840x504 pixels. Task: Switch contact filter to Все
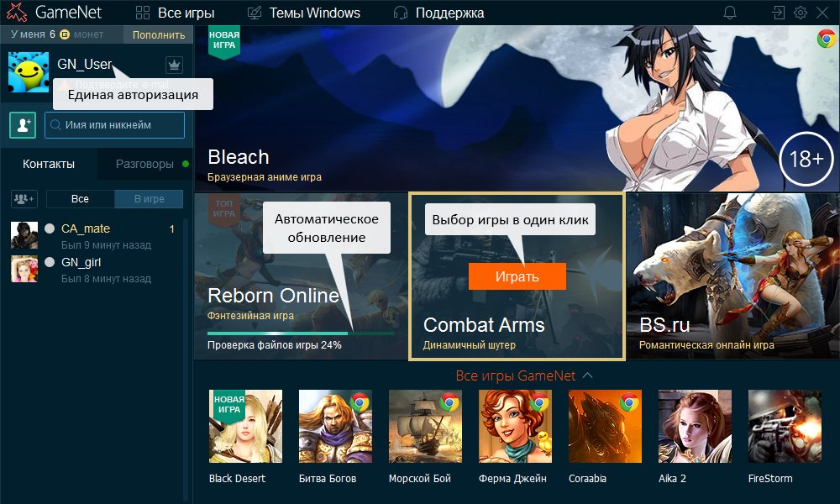tap(80, 199)
